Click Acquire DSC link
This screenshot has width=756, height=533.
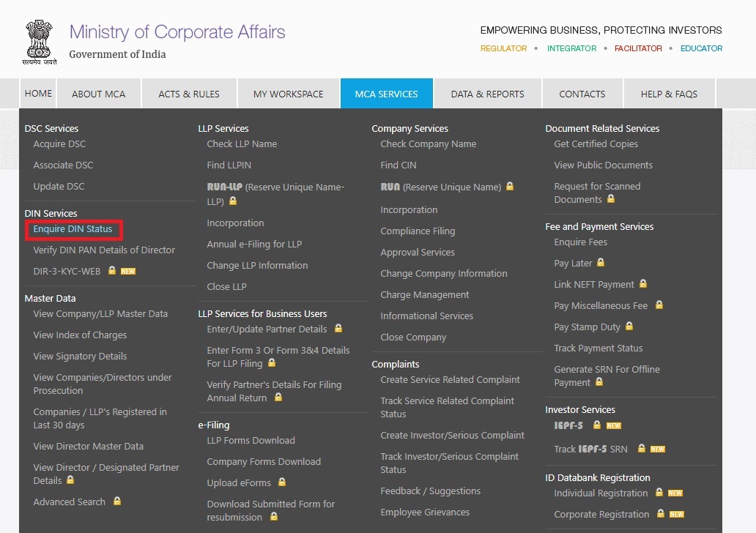click(59, 144)
